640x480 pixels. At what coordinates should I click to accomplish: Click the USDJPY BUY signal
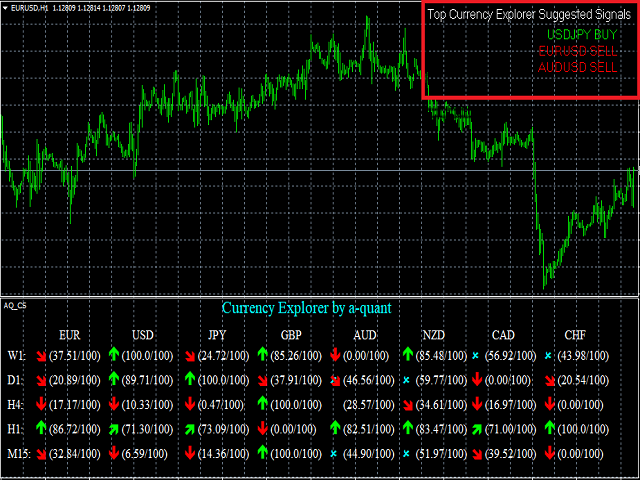pyautogui.click(x=582, y=35)
